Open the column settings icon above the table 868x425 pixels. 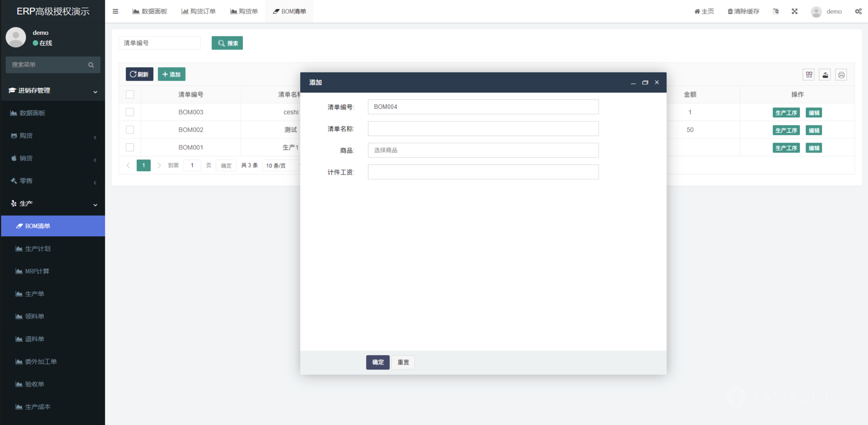808,75
